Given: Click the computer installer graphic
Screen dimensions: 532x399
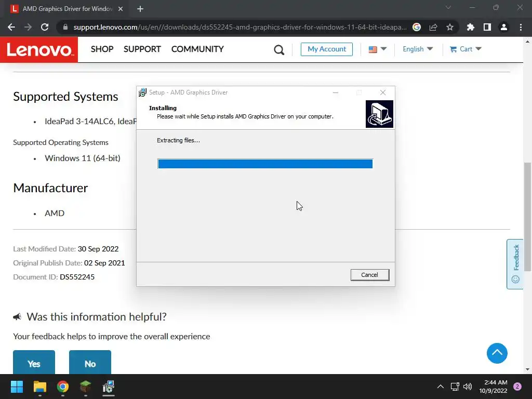Looking at the screenshot, I should pyautogui.click(x=379, y=114).
